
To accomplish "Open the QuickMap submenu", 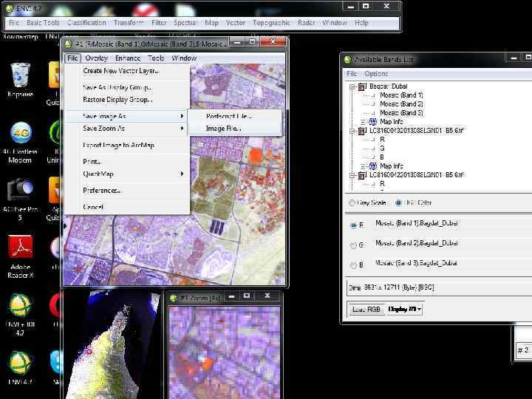I will 126,174.
